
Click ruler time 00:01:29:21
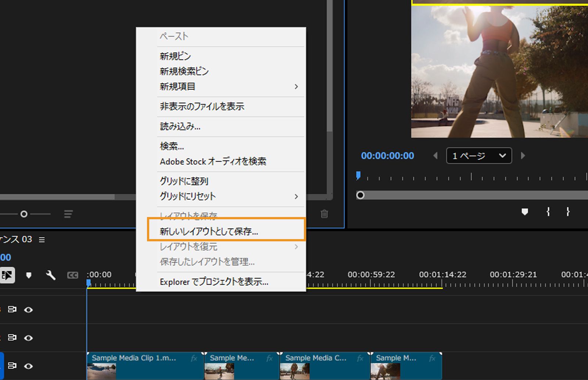[513, 275]
